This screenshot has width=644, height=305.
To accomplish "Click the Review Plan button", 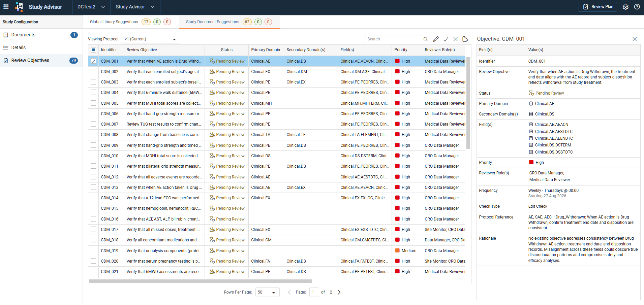I will click(x=598, y=7).
